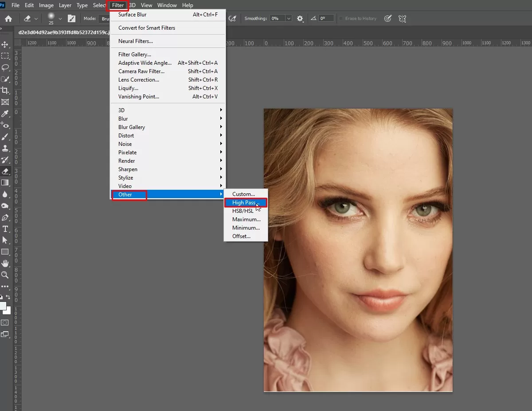Choose Camera Raw Filter from the menu
The height and width of the screenshot is (411, 532).
pos(168,71)
